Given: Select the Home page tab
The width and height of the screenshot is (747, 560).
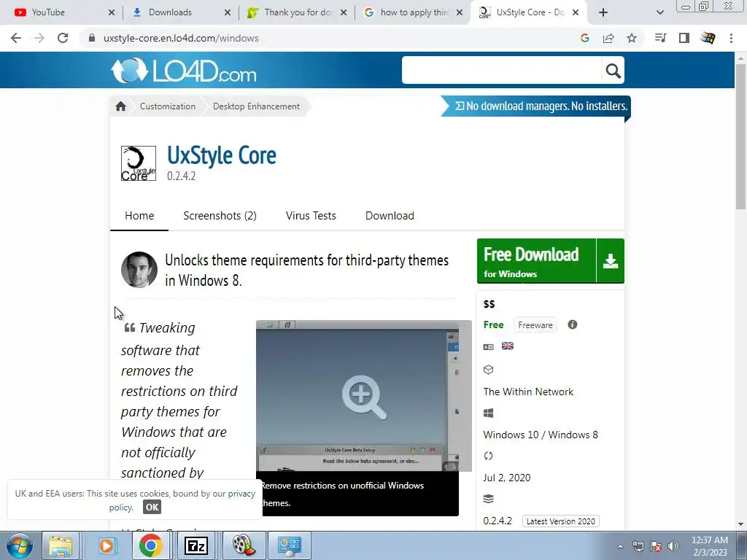Looking at the screenshot, I should [139, 216].
